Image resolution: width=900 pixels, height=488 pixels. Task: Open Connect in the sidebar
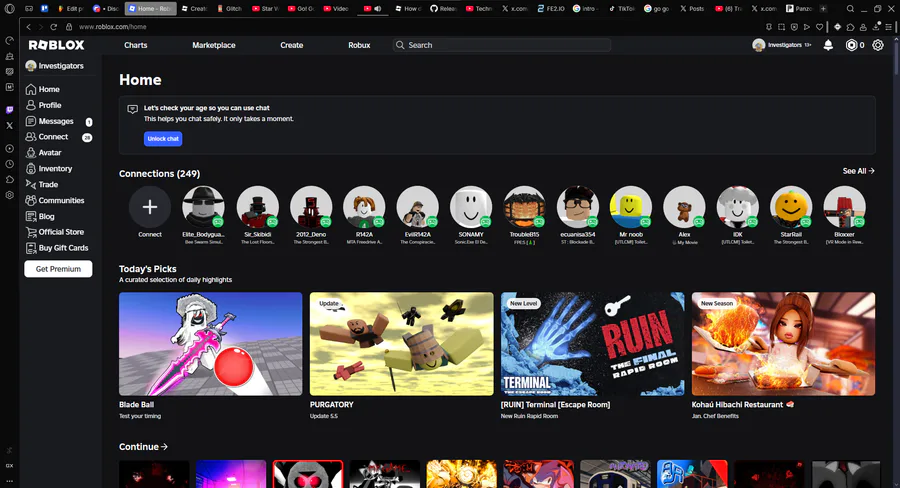point(58,137)
